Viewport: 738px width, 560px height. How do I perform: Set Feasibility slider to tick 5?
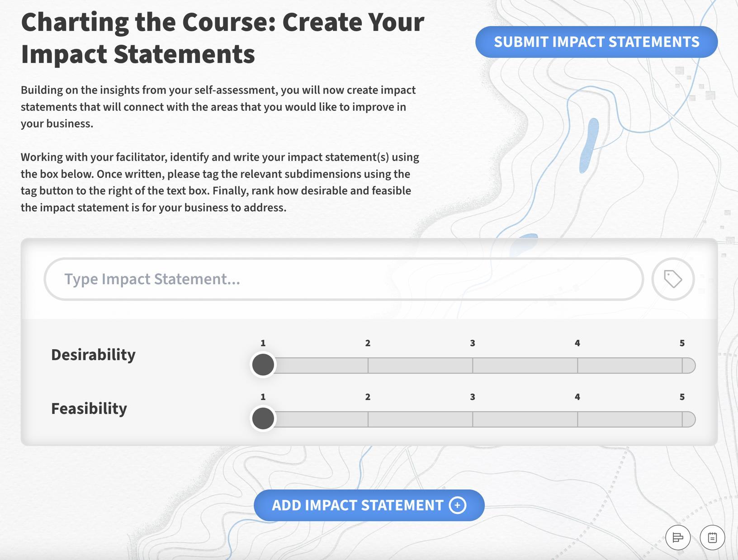682,419
